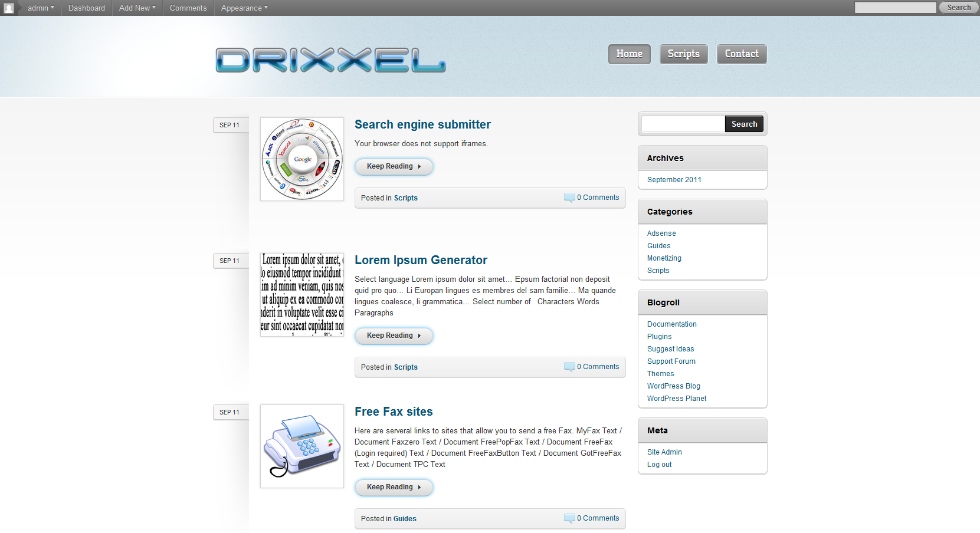Open 0 Comments link of Lorem Ipsum Generator
The image size is (980, 533).
click(x=598, y=367)
